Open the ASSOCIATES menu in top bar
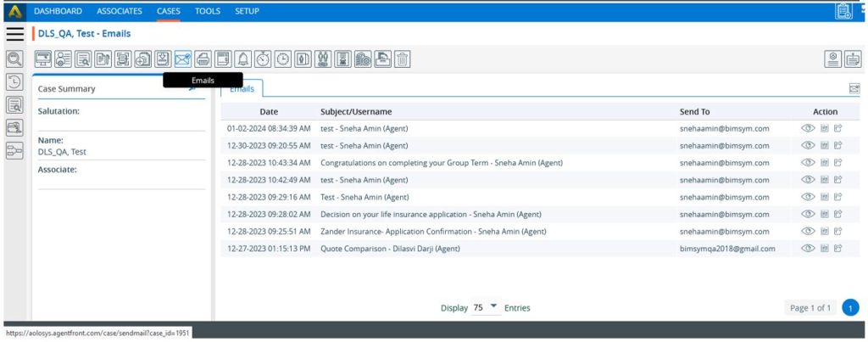 click(x=120, y=11)
